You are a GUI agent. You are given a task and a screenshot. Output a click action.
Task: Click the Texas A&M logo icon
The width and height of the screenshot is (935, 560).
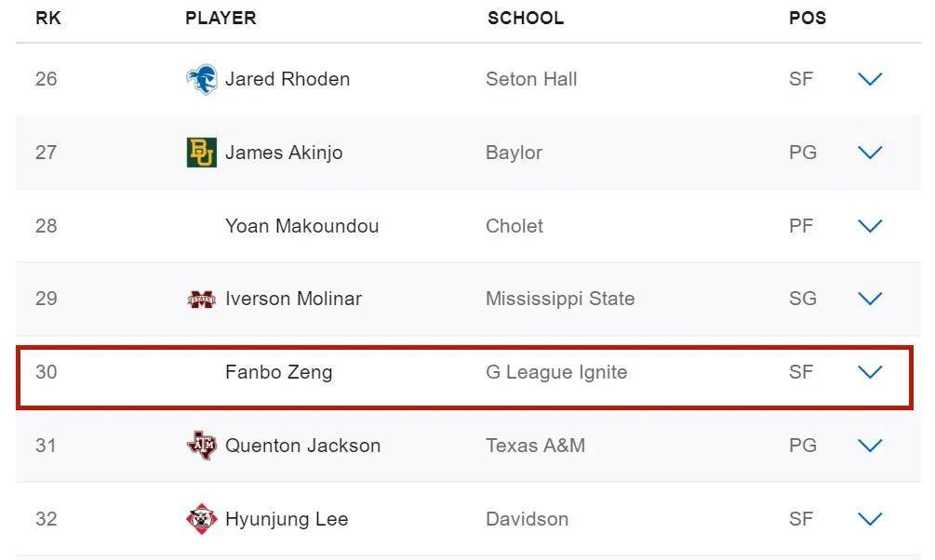202,446
